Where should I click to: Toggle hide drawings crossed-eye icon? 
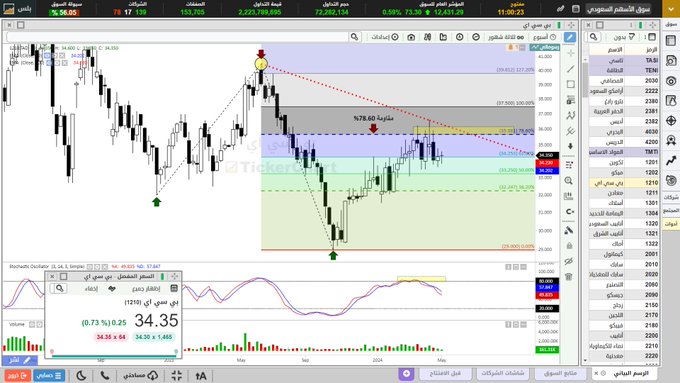click(x=569, y=261)
